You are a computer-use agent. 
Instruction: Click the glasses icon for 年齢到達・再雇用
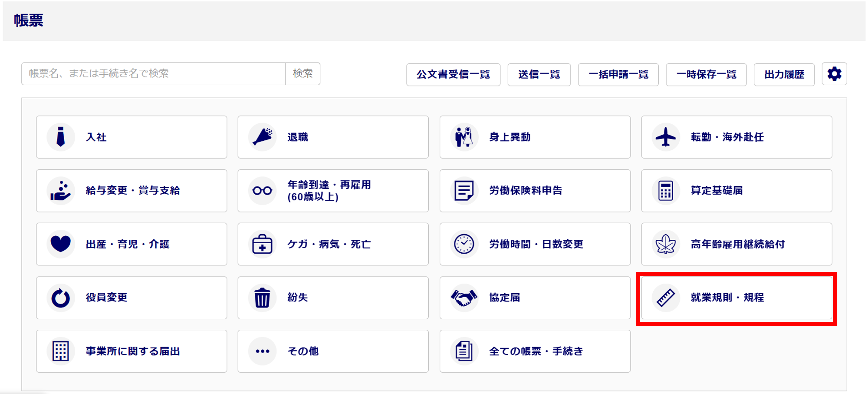click(x=263, y=191)
